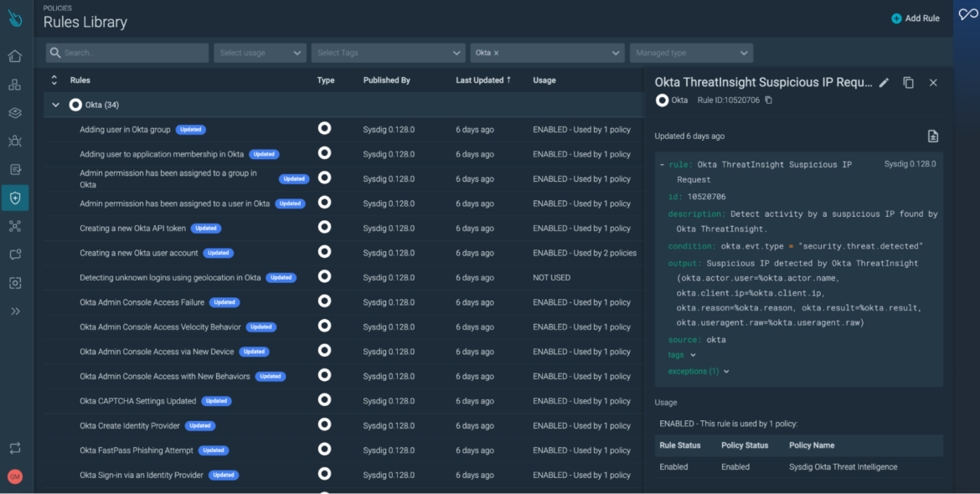Expand the sidebar with the double-chevron icon
This screenshot has height=494, width=980.
[14, 311]
